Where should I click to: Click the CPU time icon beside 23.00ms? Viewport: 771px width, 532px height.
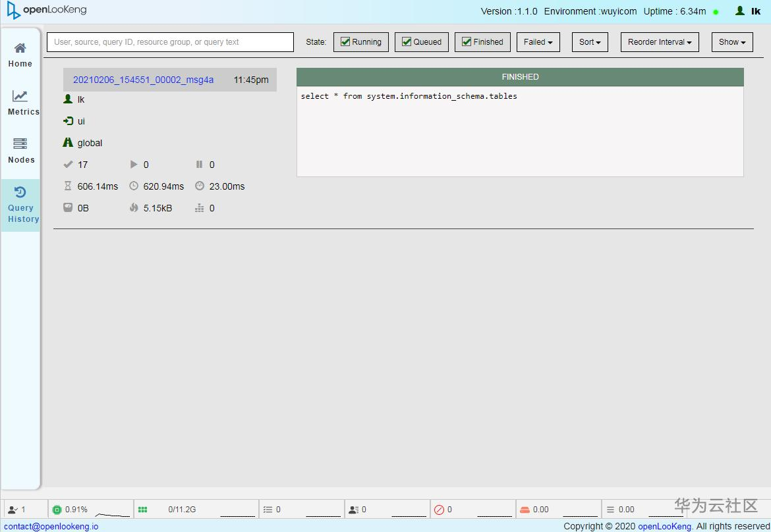(199, 186)
